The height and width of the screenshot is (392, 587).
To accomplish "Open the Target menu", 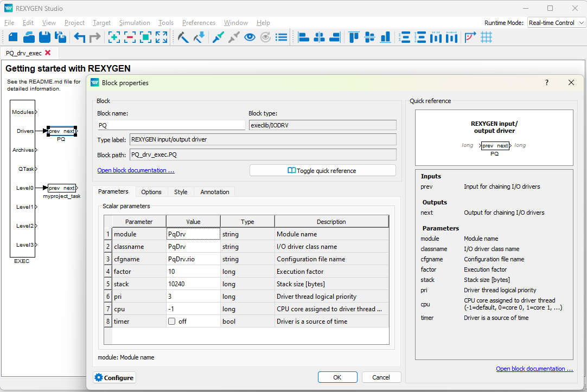I will 102,23.
